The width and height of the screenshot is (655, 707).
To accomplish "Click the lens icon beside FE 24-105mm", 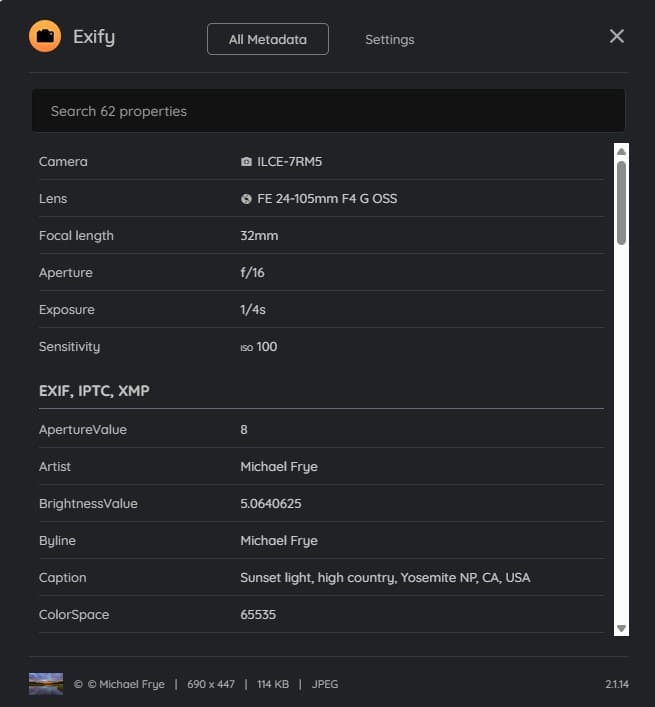I will 246,199.
